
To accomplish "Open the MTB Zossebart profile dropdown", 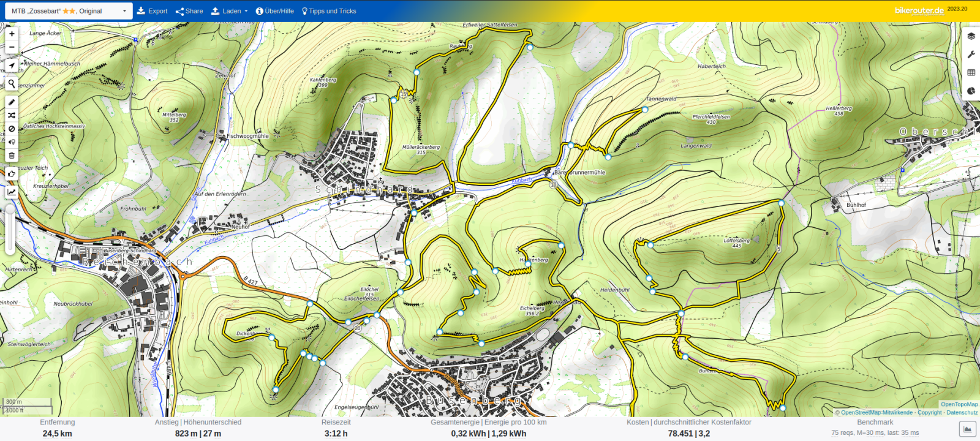I will coord(69,11).
